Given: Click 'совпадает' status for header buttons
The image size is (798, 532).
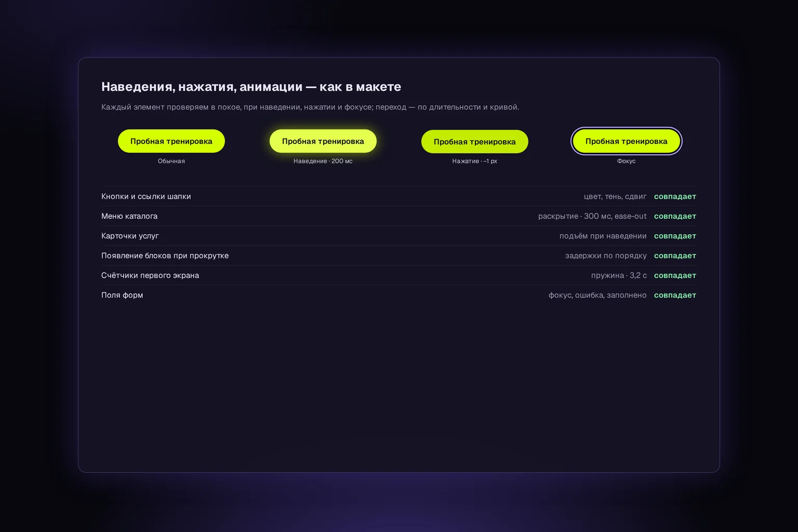Looking at the screenshot, I should (x=675, y=196).
